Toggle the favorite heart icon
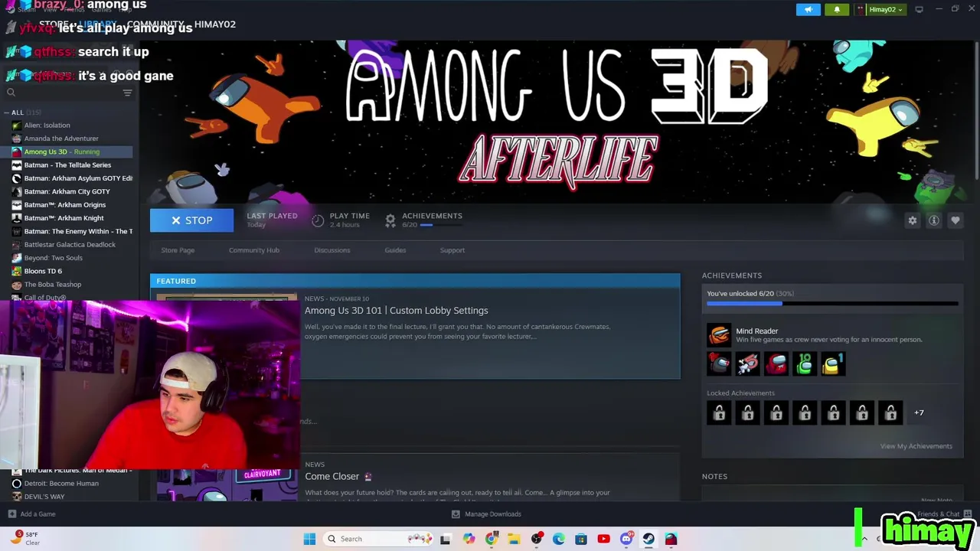Image resolution: width=980 pixels, height=551 pixels. tap(955, 220)
